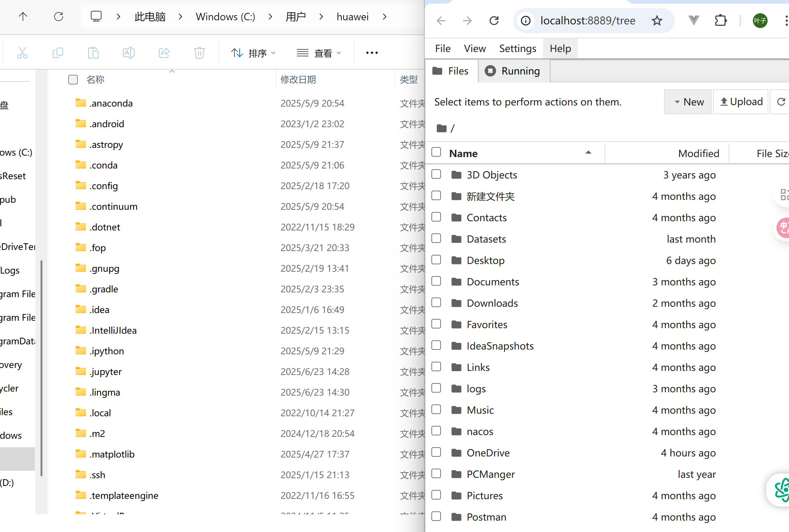The height and width of the screenshot is (532, 789).
Task: Click the rename icon in Explorer toolbar
Action: (128, 53)
